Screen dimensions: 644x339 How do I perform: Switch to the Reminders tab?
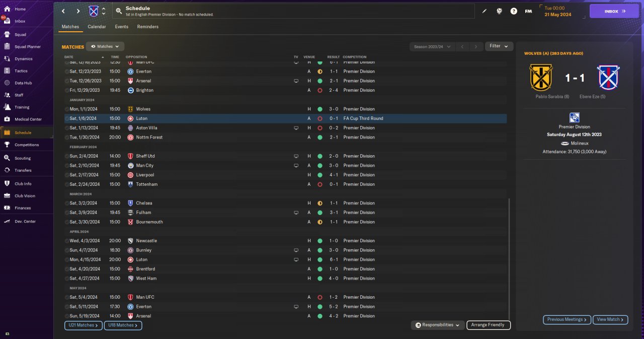148,27
